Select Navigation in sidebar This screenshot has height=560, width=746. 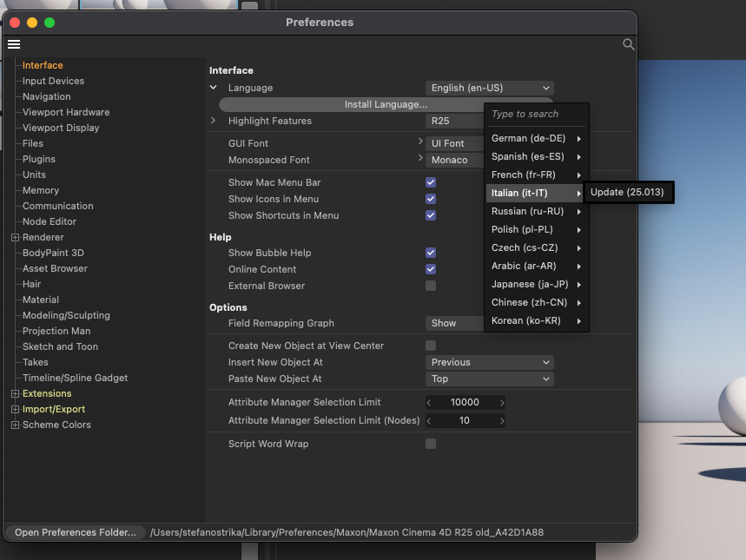[47, 96]
